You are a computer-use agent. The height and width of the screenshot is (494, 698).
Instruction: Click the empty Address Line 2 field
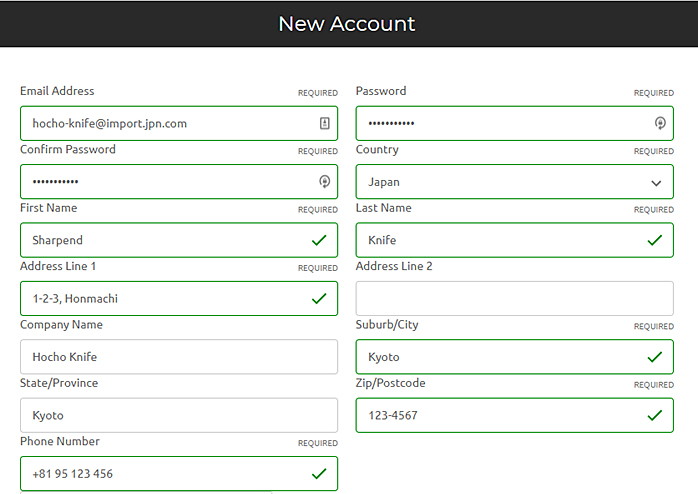514,299
